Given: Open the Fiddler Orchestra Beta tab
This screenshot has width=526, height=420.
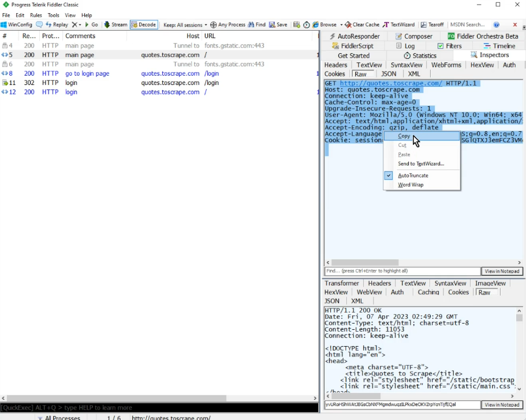Looking at the screenshot, I should 483,36.
